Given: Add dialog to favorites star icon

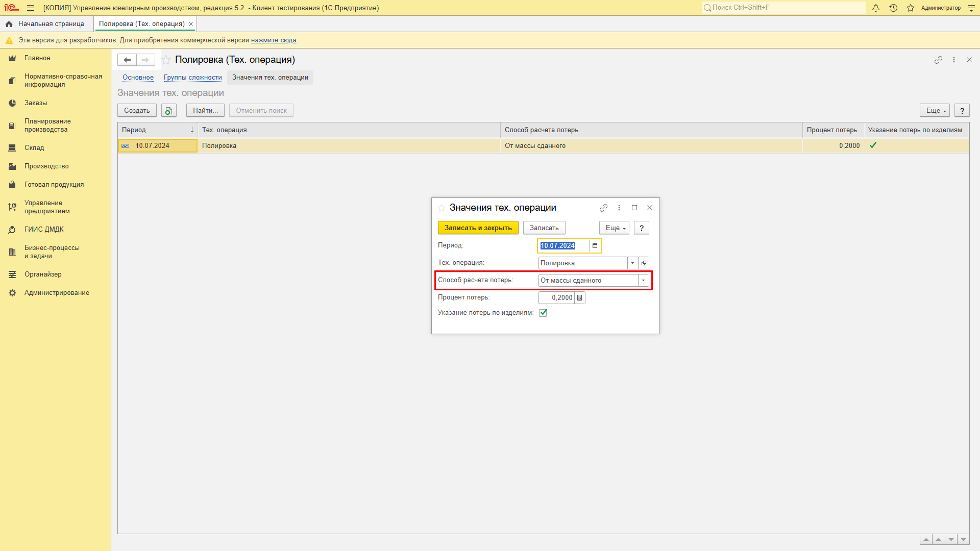Looking at the screenshot, I should (442, 208).
